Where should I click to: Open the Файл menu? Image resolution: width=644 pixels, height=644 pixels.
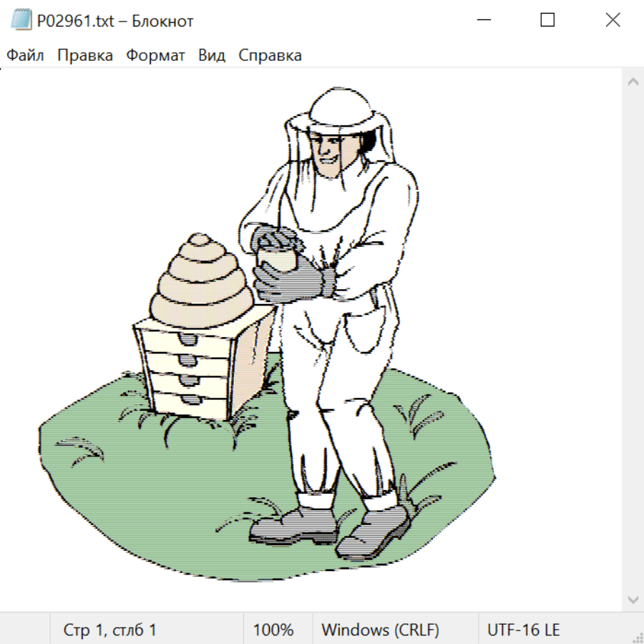pyautogui.click(x=26, y=56)
